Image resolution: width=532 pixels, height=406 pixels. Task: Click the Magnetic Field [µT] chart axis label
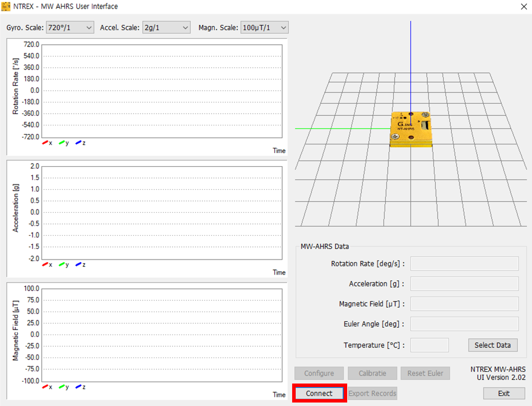tap(15, 330)
